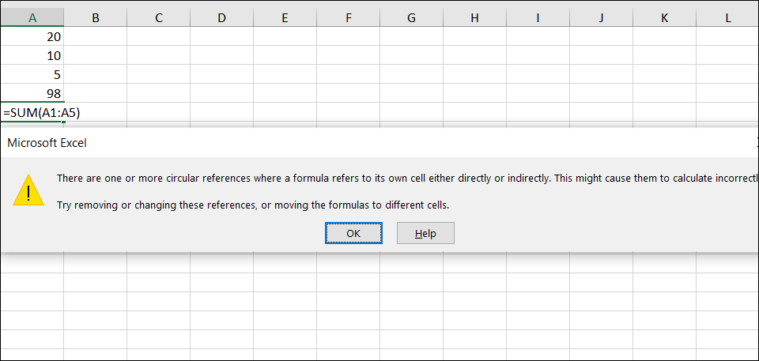Click the =SUM(A1:A5) formula cell
Viewport: 759px width, 361px height.
pyautogui.click(x=32, y=112)
